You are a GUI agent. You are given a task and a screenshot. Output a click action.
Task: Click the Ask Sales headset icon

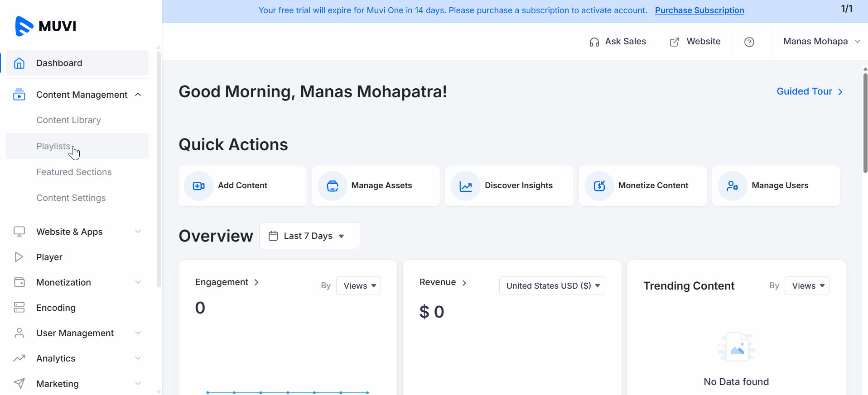pos(594,42)
